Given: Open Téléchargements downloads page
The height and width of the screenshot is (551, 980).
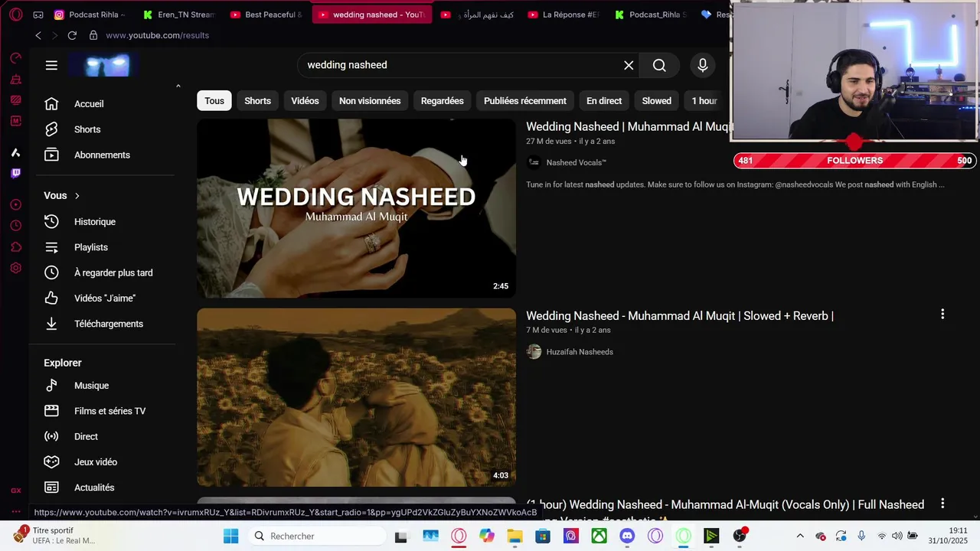Looking at the screenshot, I should (107, 324).
